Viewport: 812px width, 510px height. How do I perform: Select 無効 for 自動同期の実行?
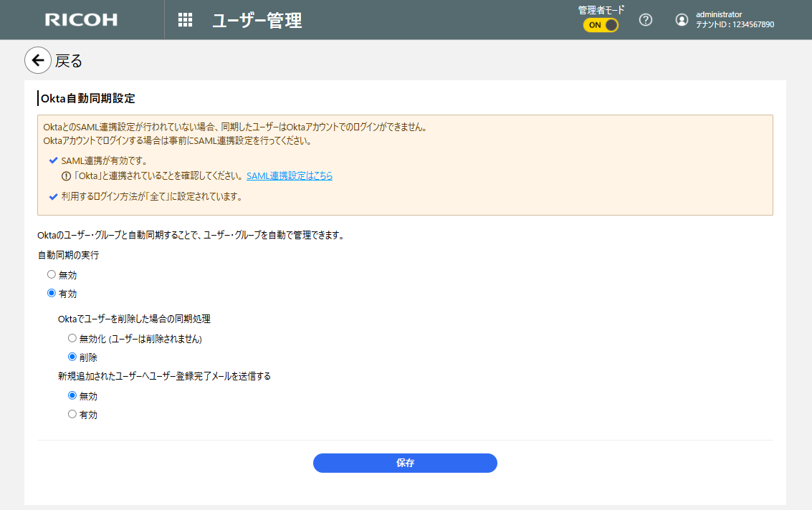(x=52, y=274)
